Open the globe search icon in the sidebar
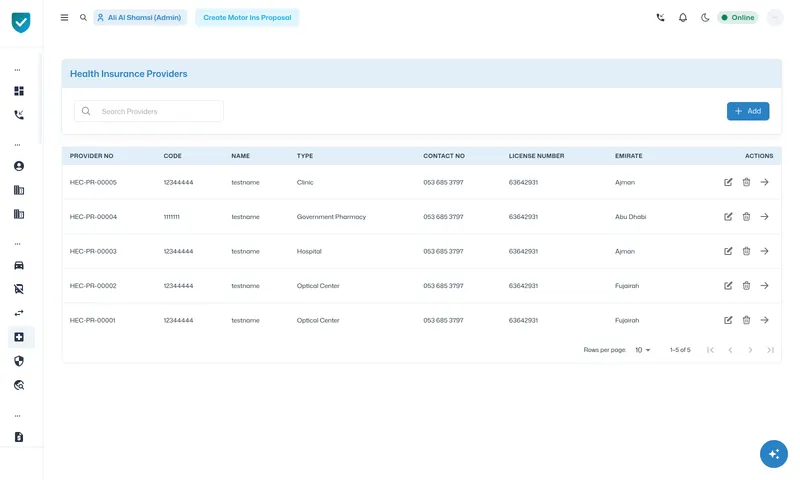This screenshot has height=480, width=800. [x=19, y=385]
